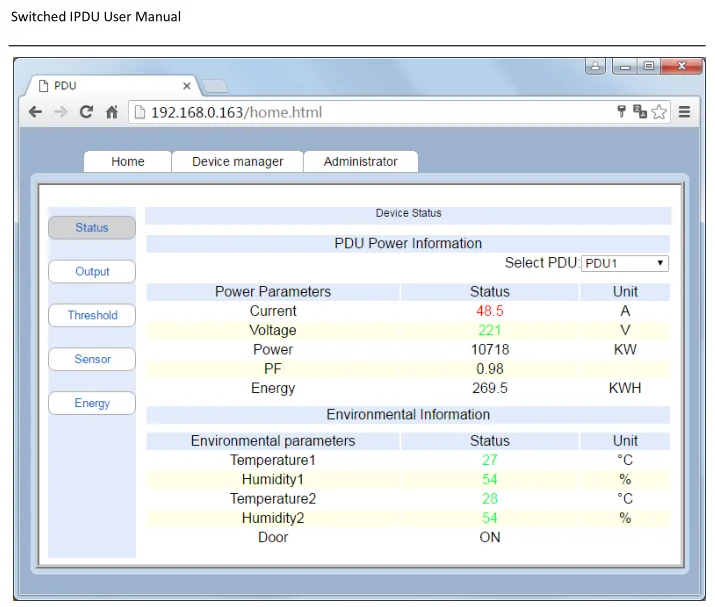
Task: Click the Chrome user profile icon
Action: click(x=595, y=67)
